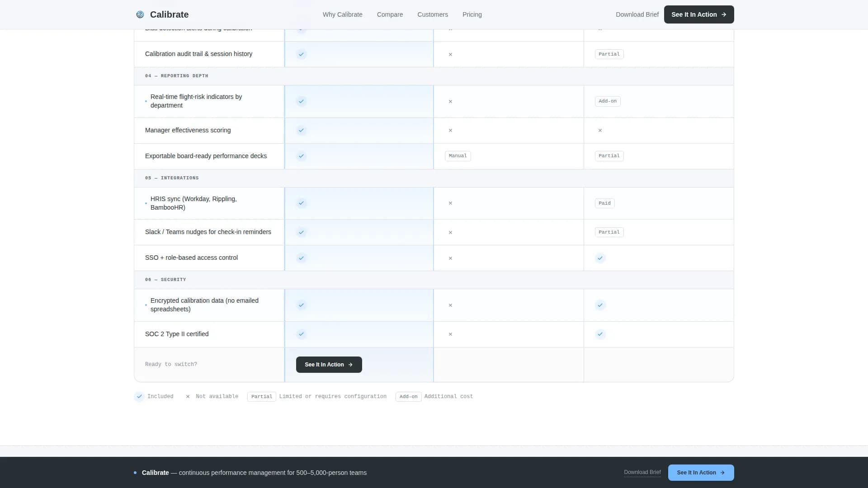This screenshot has width=868, height=488.
Task: Click the Calibrate brand name in header
Action: coord(169,14)
